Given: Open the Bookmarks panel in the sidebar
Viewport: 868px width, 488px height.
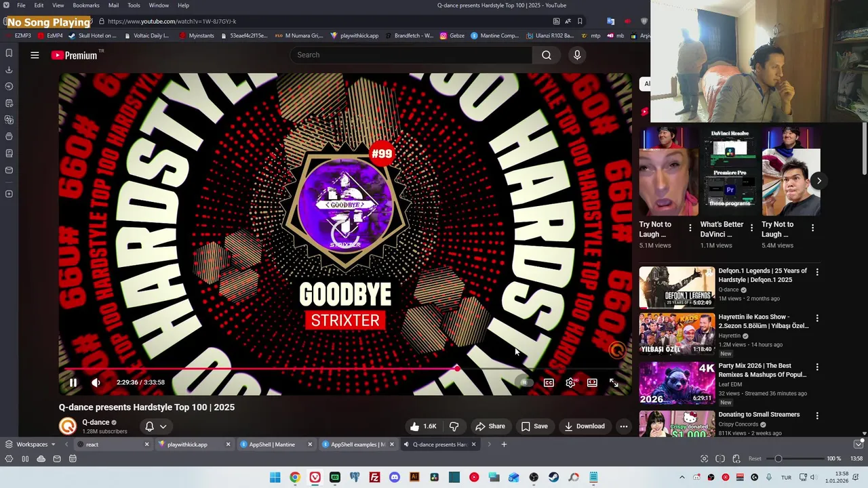Looking at the screenshot, I should pyautogui.click(x=9, y=53).
